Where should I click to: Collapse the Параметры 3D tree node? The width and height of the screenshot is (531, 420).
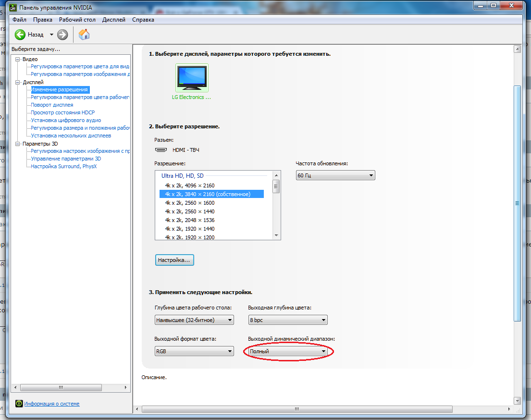[x=18, y=144]
